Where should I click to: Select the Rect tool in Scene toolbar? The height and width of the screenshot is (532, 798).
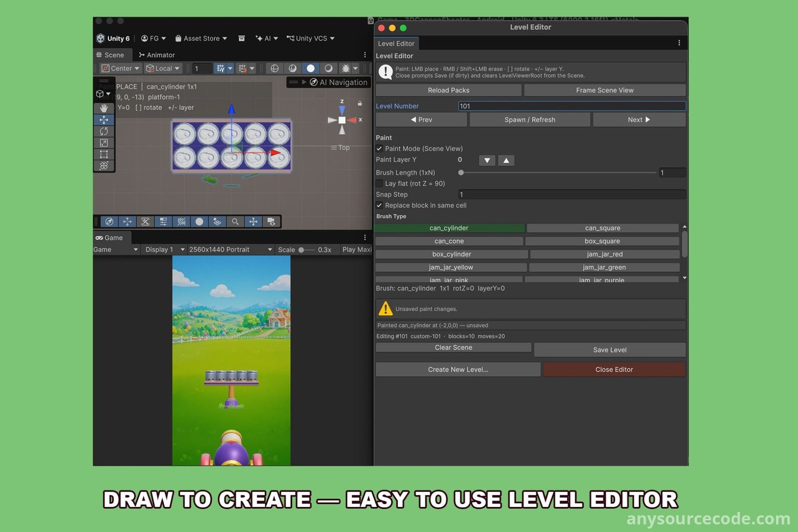(104, 154)
